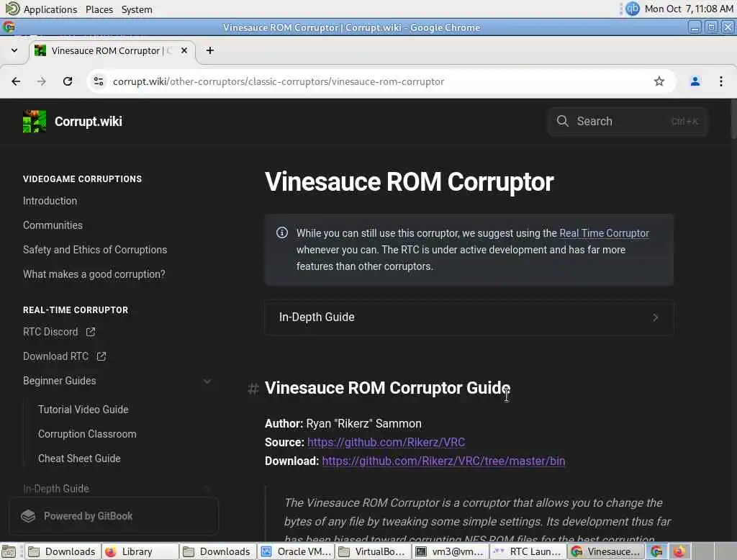Switch to VirtualBo... taskbar window
737x560 pixels.
pyautogui.click(x=374, y=551)
